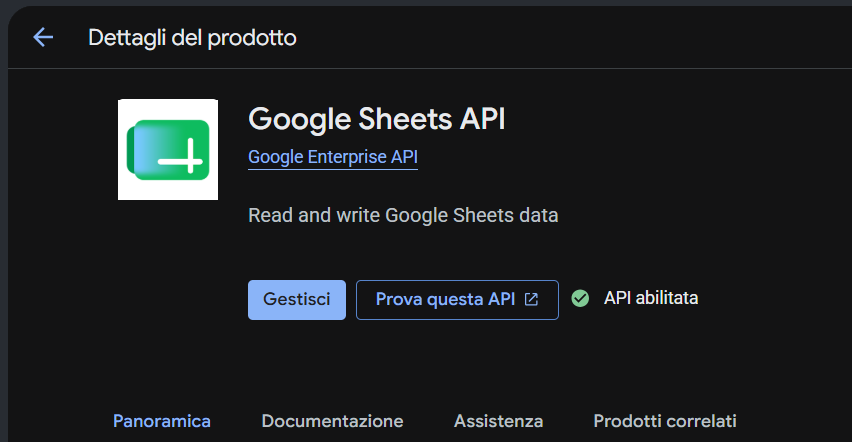The width and height of the screenshot is (852, 442).
Task: Click the blue gradient edge of the Sheets logo
Action: click(137, 150)
